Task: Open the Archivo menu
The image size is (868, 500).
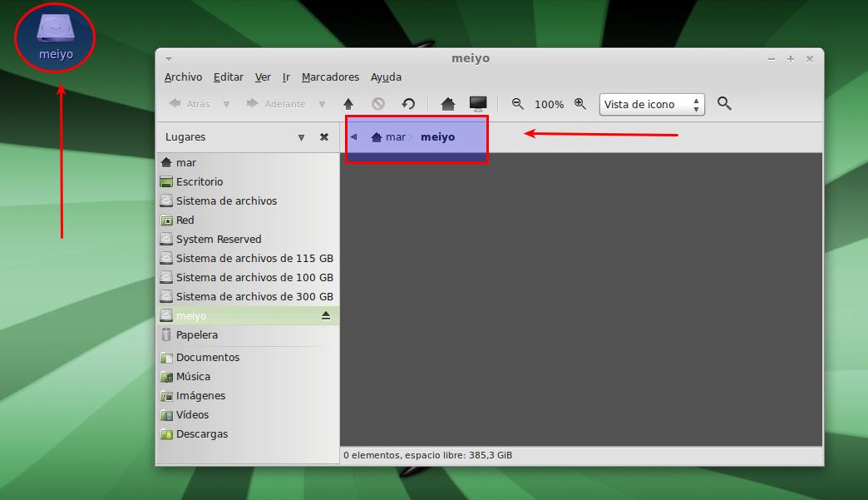Action: click(x=183, y=77)
